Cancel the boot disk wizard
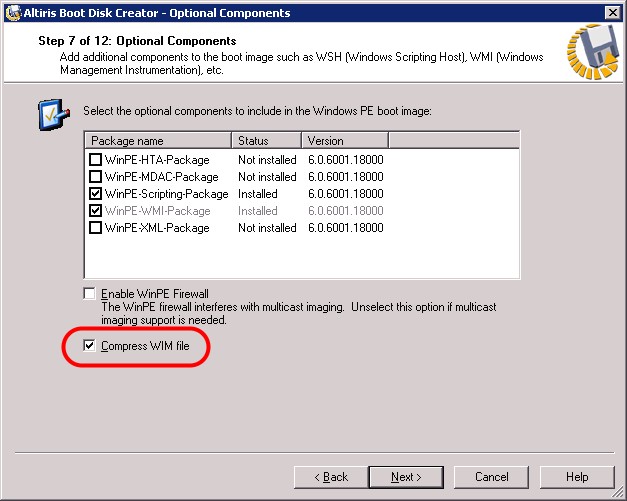The image size is (627, 501). (x=491, y=477)
